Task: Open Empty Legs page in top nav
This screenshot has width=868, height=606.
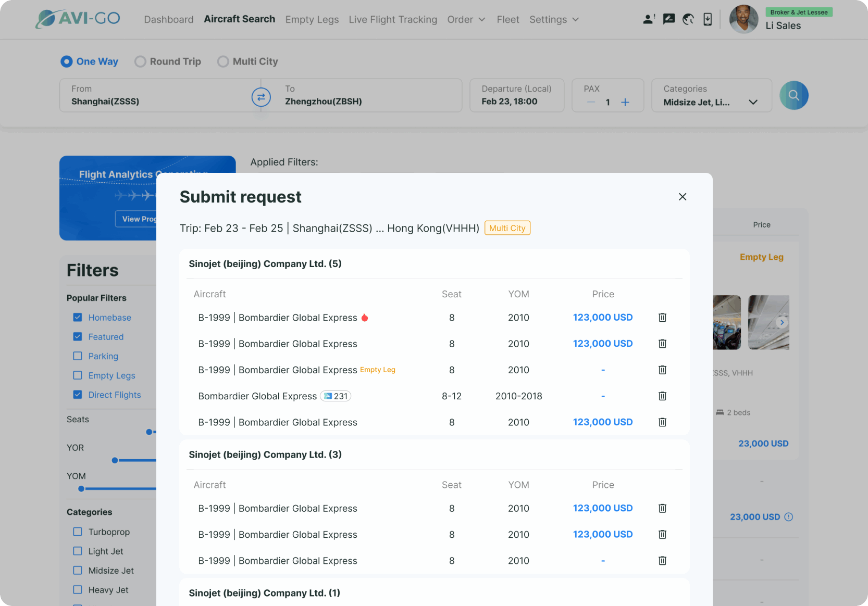Action: pos(312,19)
